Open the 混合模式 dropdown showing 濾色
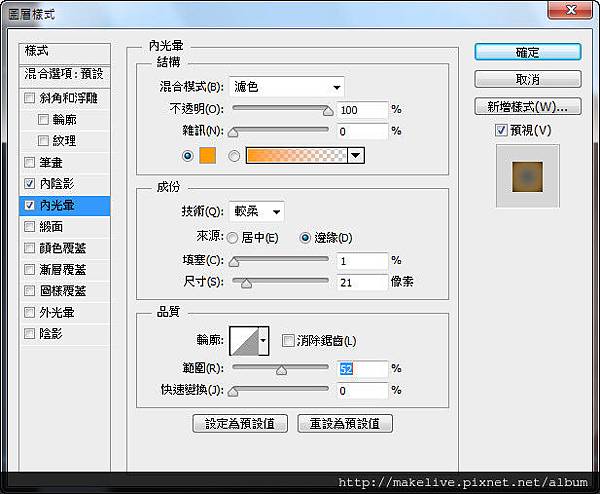The height and width of the screenshot is (494, 600). [x=286, y=87]
